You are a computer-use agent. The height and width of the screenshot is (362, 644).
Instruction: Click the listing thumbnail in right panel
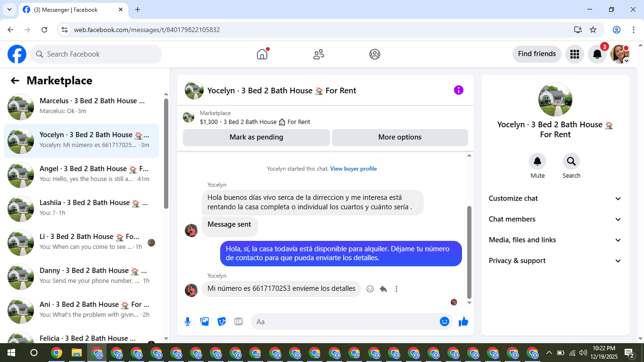555,99
